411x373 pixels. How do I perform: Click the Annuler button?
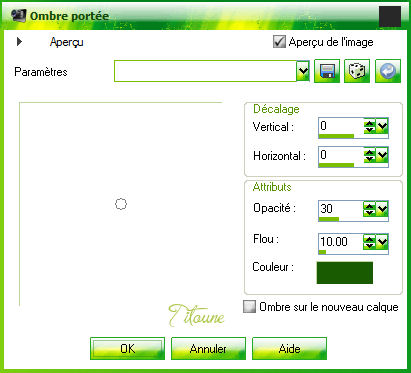coord(208,348)
